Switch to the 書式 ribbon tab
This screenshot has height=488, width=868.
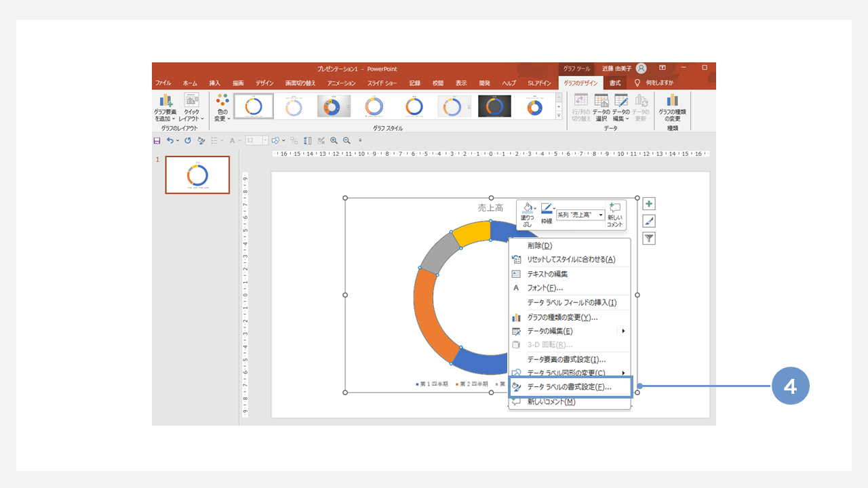pos(615,83)
